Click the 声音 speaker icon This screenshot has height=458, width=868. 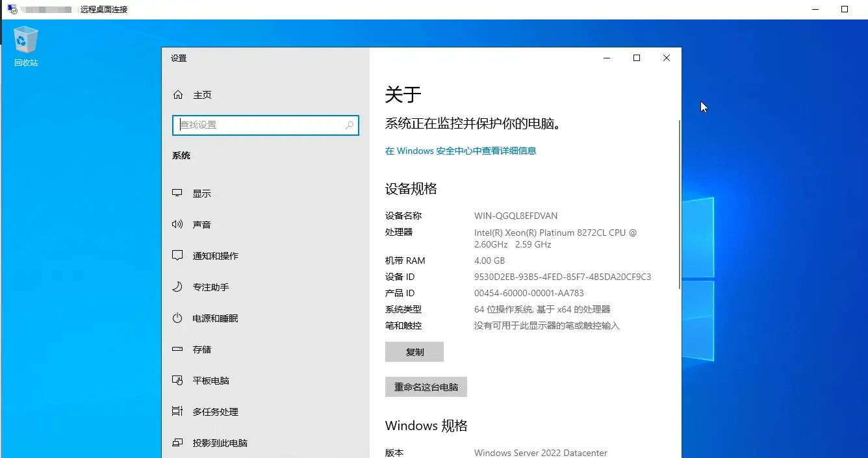(x=177, y=225)
